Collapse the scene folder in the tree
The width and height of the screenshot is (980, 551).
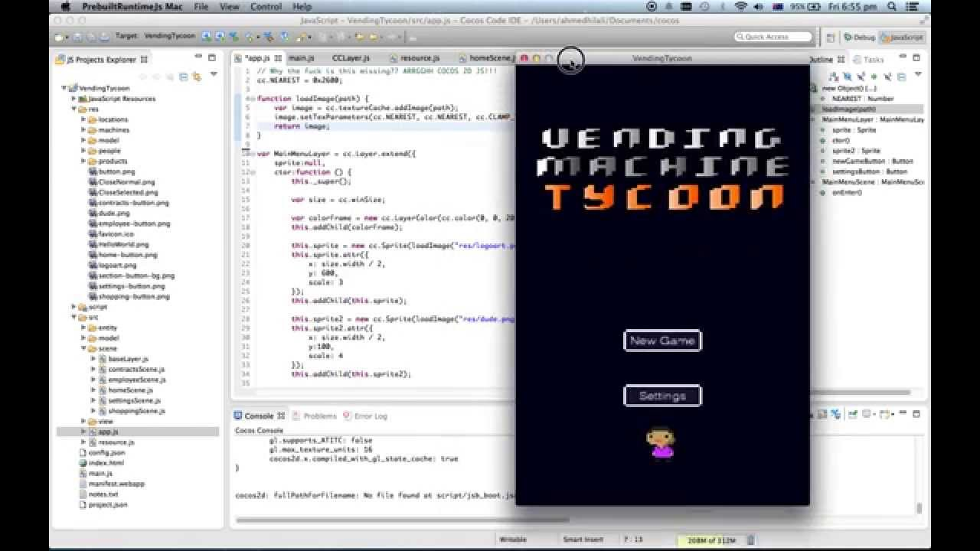pyautogui.click(x=83, y=348)
